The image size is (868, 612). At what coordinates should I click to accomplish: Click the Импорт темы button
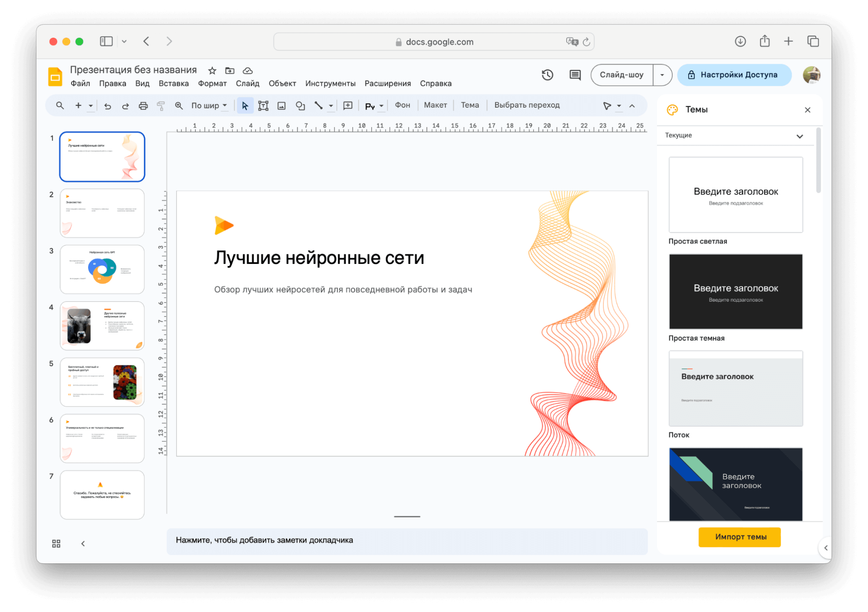point(739,537)
